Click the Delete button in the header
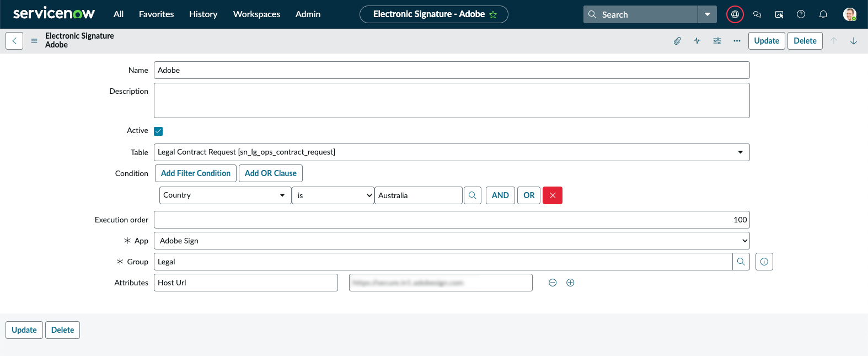The image size is (868, 356). point(805,41)
